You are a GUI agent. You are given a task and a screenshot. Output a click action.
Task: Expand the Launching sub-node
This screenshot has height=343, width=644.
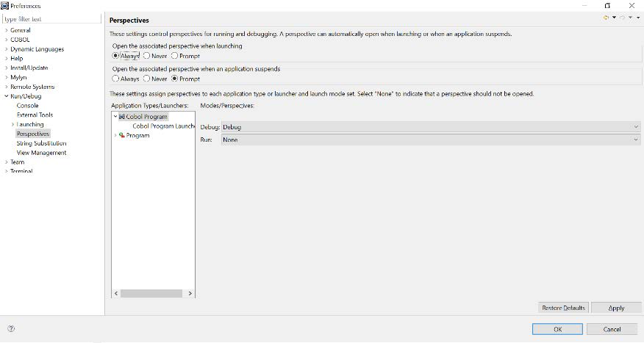(x=12, y=124)
